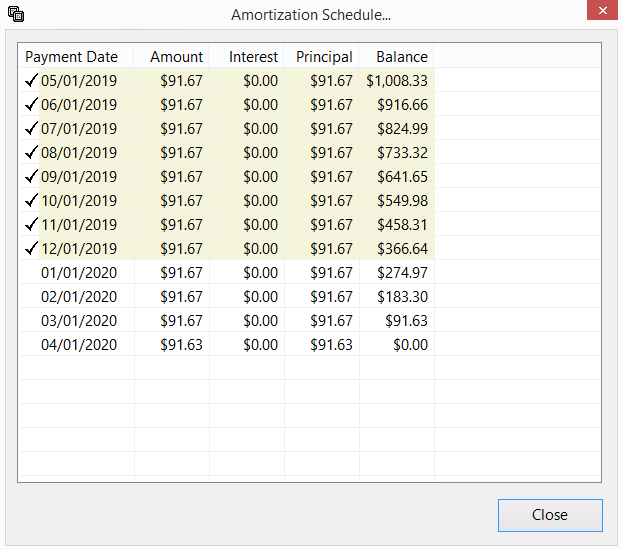
Task: Click the Amount column header
Action: click(x=176, y=57)
